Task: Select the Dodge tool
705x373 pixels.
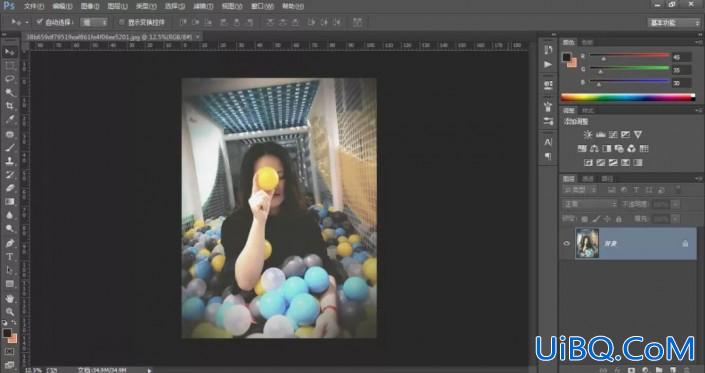Action: (9, 229)
